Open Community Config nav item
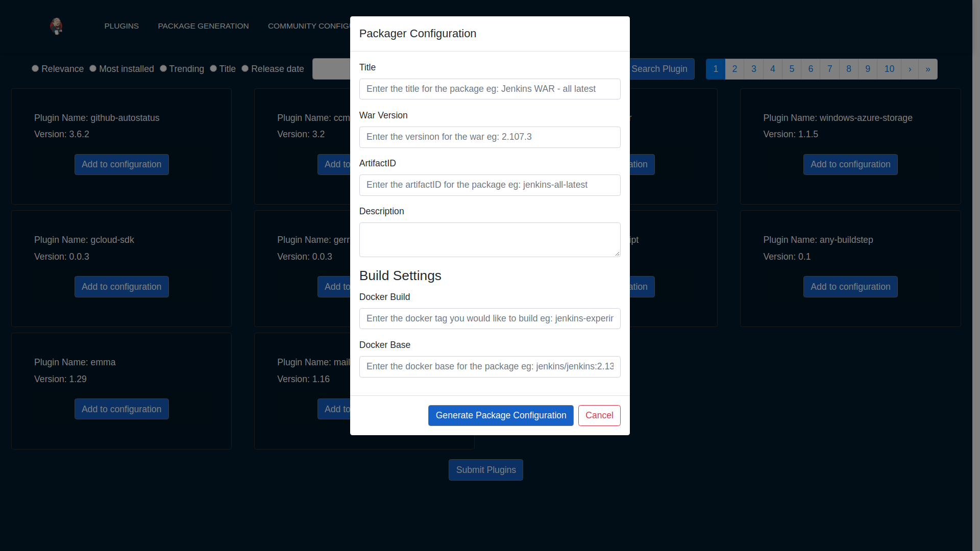 309,26
